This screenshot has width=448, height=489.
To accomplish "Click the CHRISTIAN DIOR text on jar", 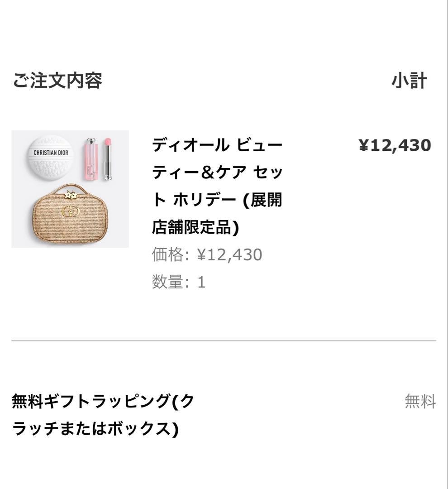I will (51, 153).
